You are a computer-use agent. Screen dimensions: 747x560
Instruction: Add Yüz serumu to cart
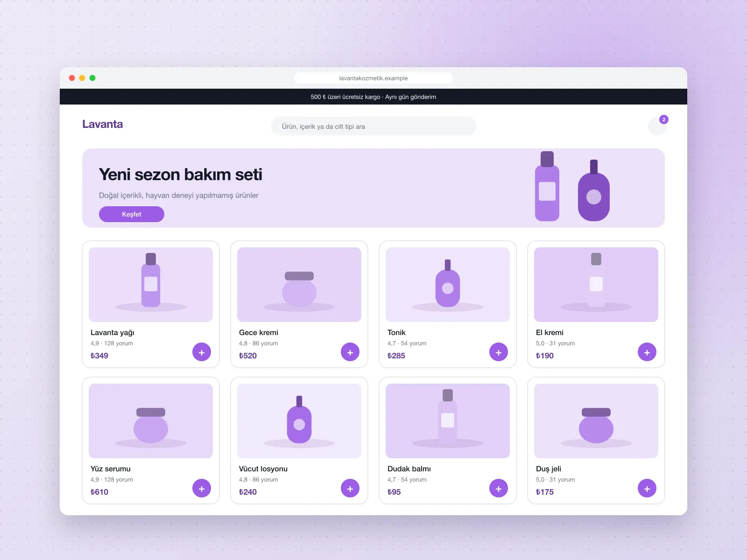pyautogui.click(x=202, y=489)
